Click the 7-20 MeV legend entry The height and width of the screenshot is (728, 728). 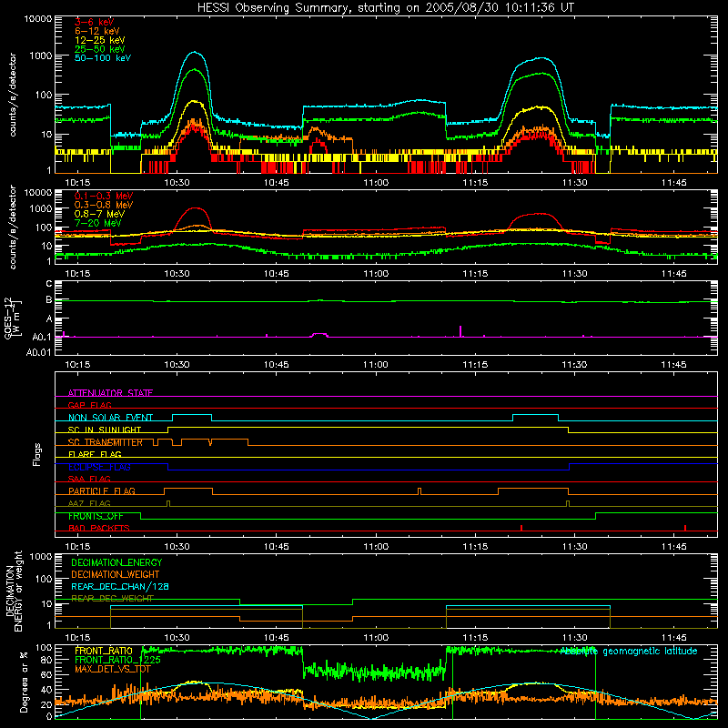click(x=98, y=223)
